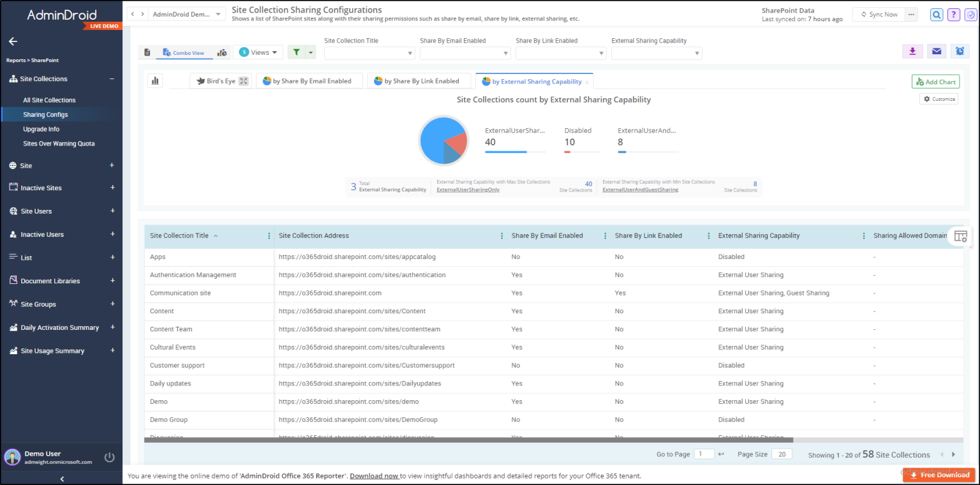Image resolution: width=980 pixels, height=485 pixels.
Task: Click the alarm clock schedule icon
Action: 960,52
